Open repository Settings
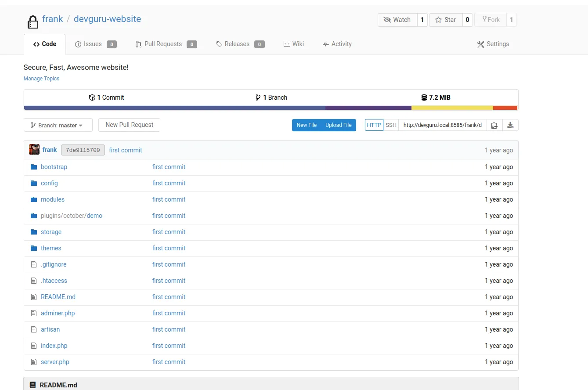The height and width of the screenshot is (390, 588). [x=493, y=44]
